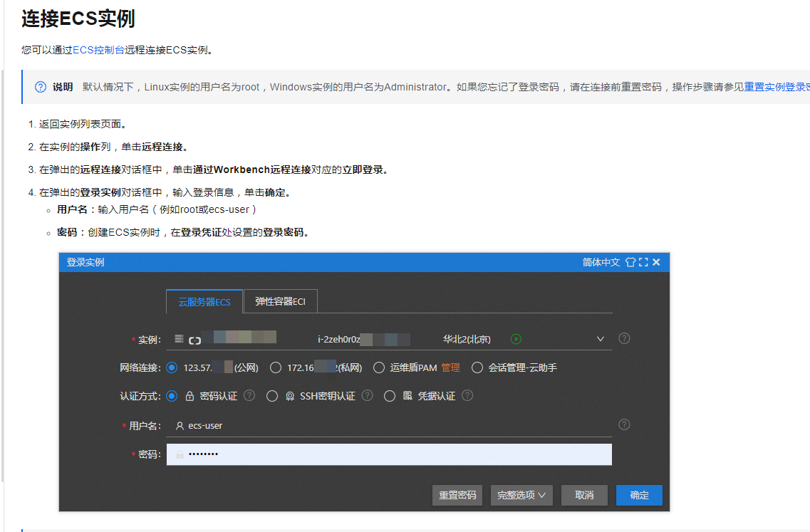
Task: Open the 重置实例登录密码 link in note
Action: click(777, 87)
